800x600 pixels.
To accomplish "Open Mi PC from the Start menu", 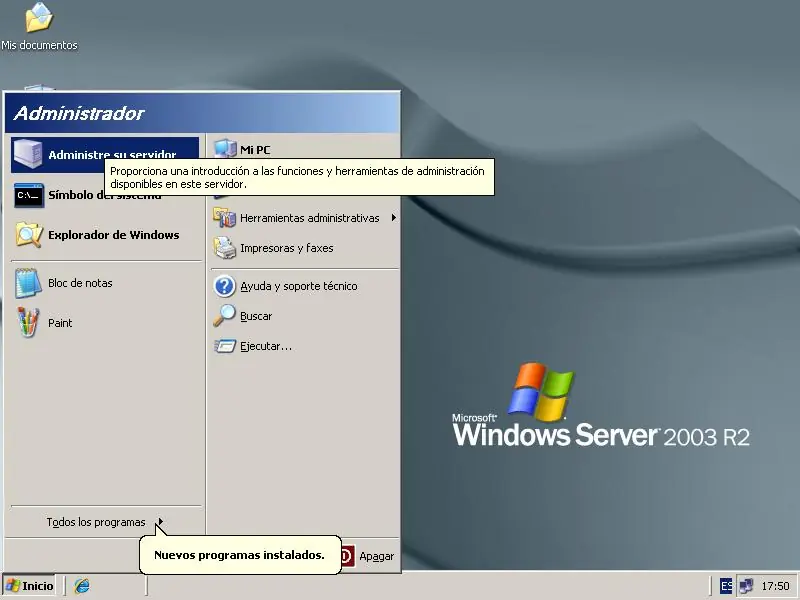I will coord(305,149).
